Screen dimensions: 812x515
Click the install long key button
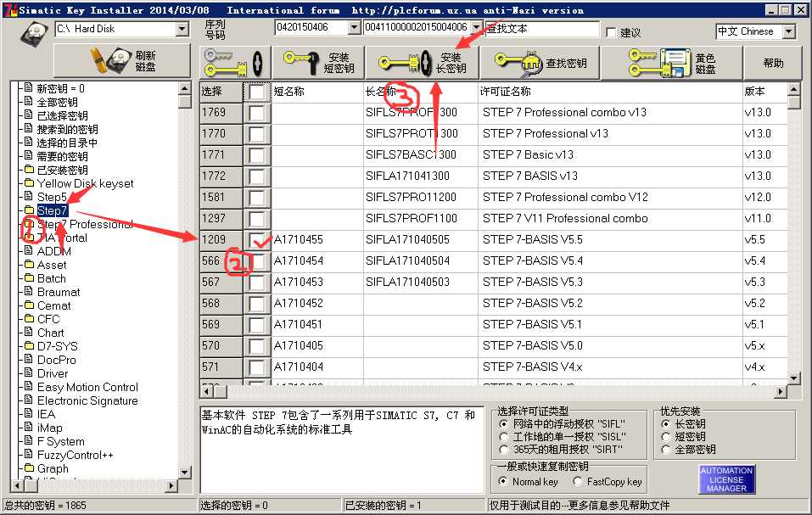click(x=422, y=63)
